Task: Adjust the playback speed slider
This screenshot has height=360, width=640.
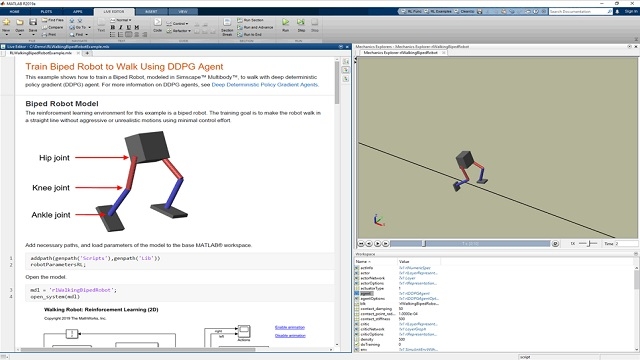Action: pos(588,243)
